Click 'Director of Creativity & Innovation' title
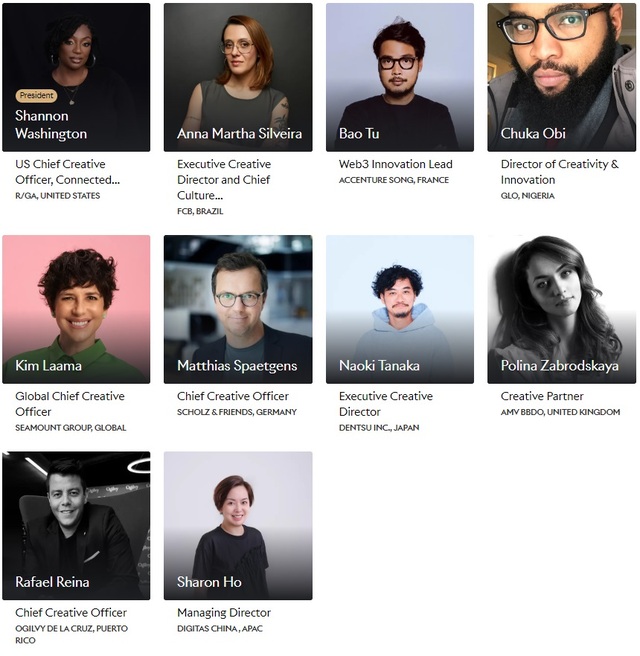 559,172
